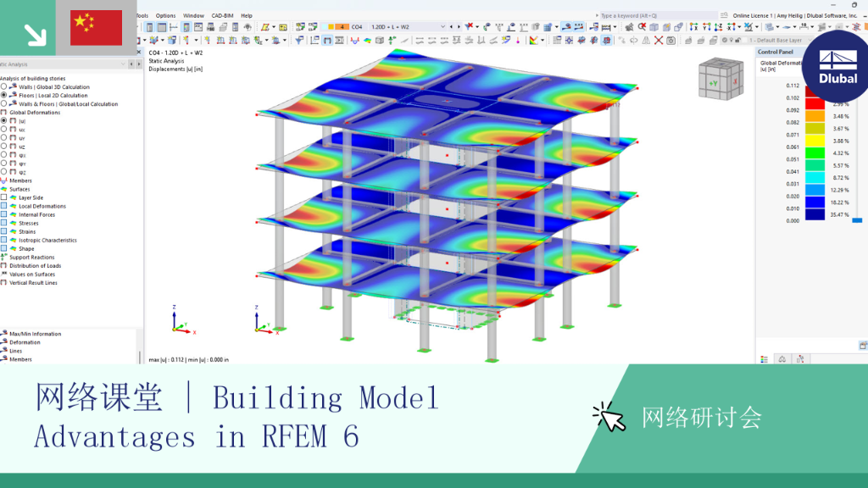
Task: Open the Options menu
Action: pyautogui.click(x=165, y=15)
